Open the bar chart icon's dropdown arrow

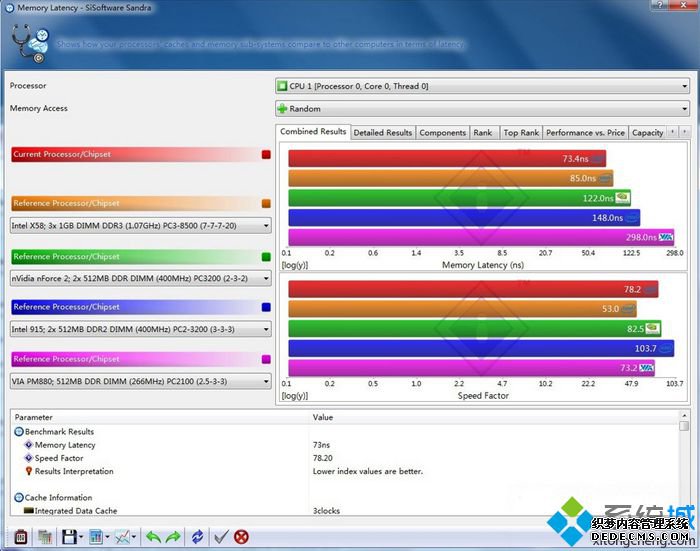click(x=107, y=537)
